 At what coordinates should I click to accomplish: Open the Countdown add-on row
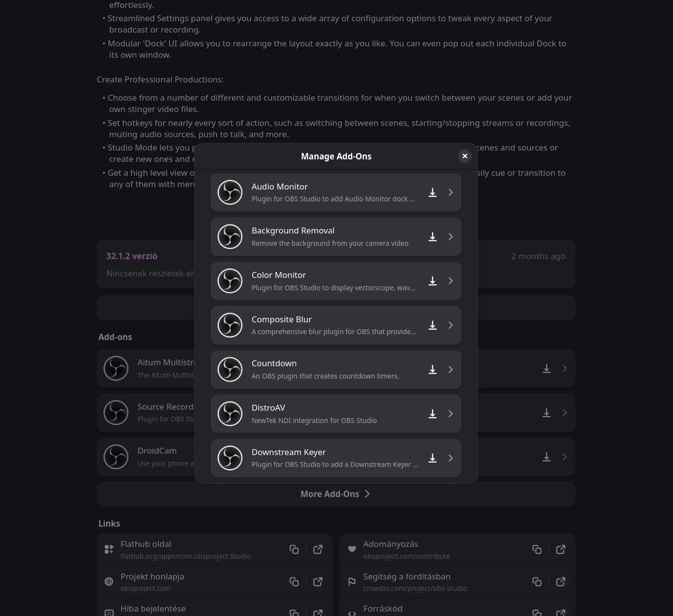(336, 370)
